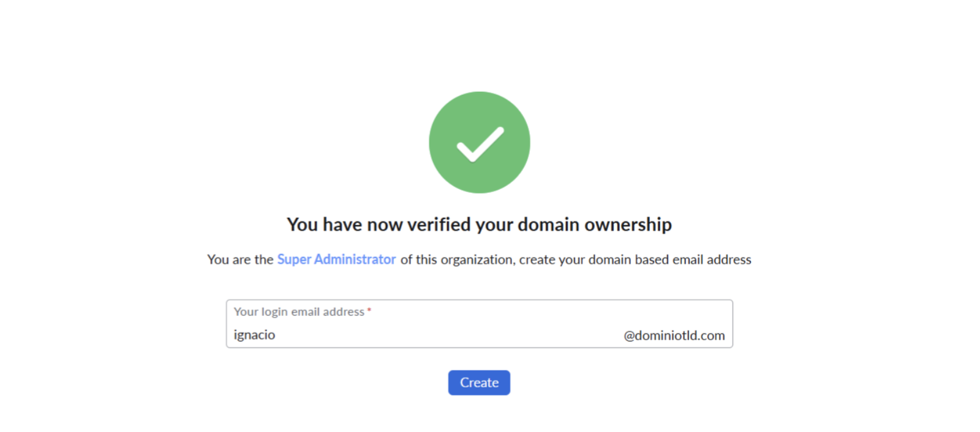The image size is (980, 432).
Task: Open the Super Administrator link
Action: coord(336,259)
